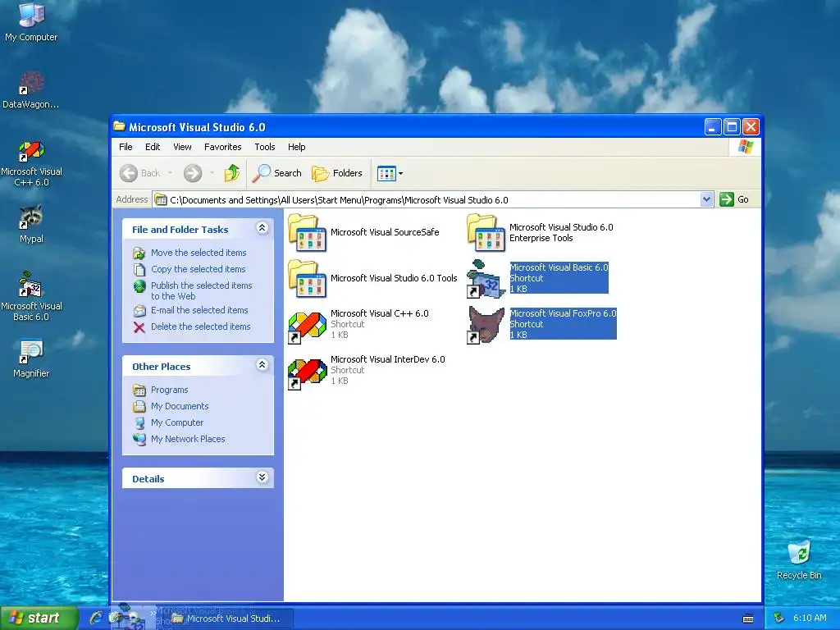Click E-mail the selected items link
Screen dimensions: 840x630
coord(199,310)
